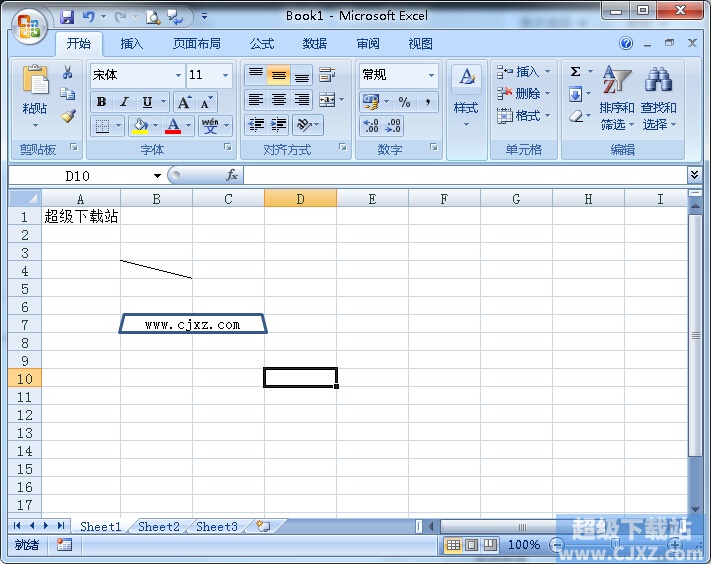Open Find and Select binoculars
The height and width of the screenshot is (564, 711).
click(x=658, y=82)
